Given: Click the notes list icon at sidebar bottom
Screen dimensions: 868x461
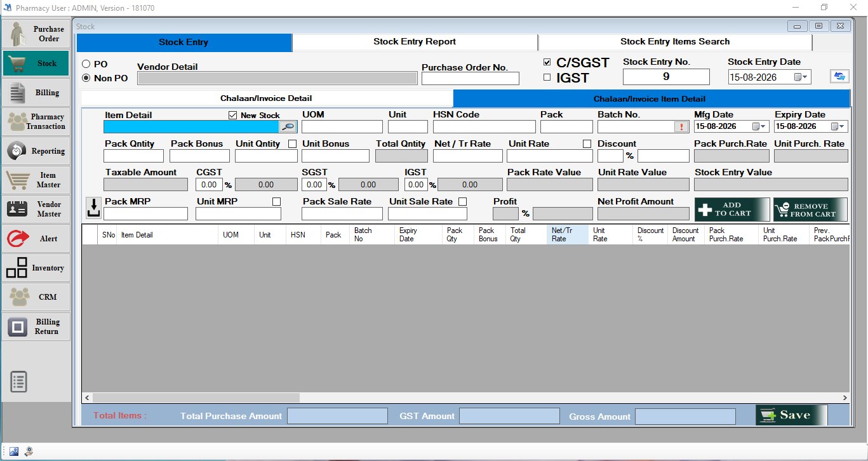Looking at the screenshot, I should (x=19, y=382).
